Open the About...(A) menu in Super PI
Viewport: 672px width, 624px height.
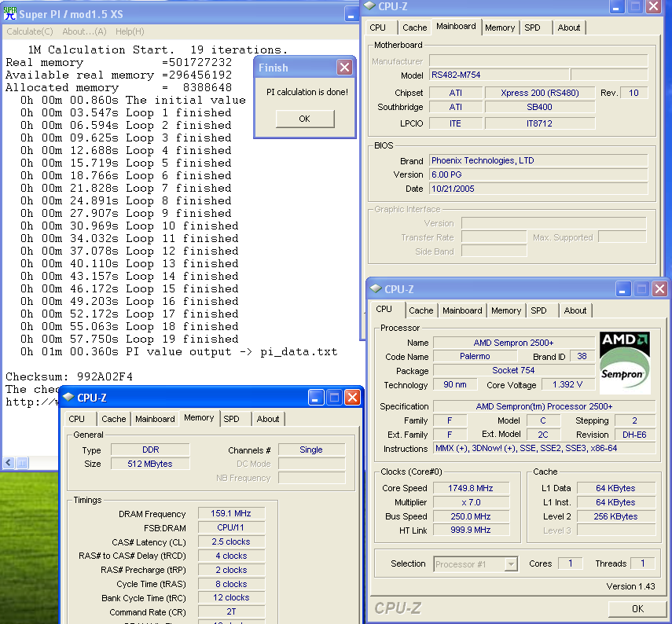point(84,31)
